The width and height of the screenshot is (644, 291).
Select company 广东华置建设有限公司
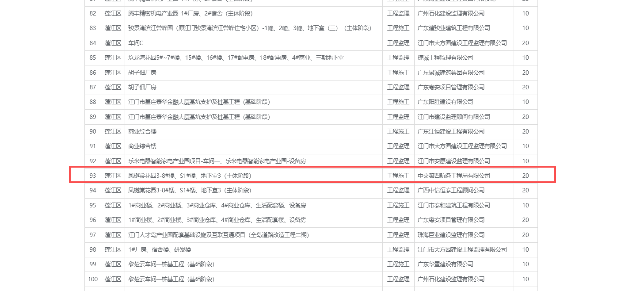click(x=445, y=264)
